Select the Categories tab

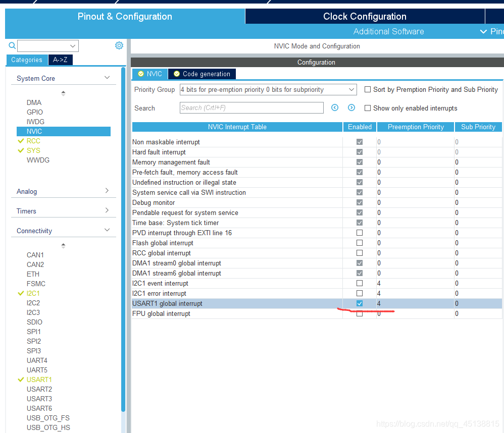point(27,60)
